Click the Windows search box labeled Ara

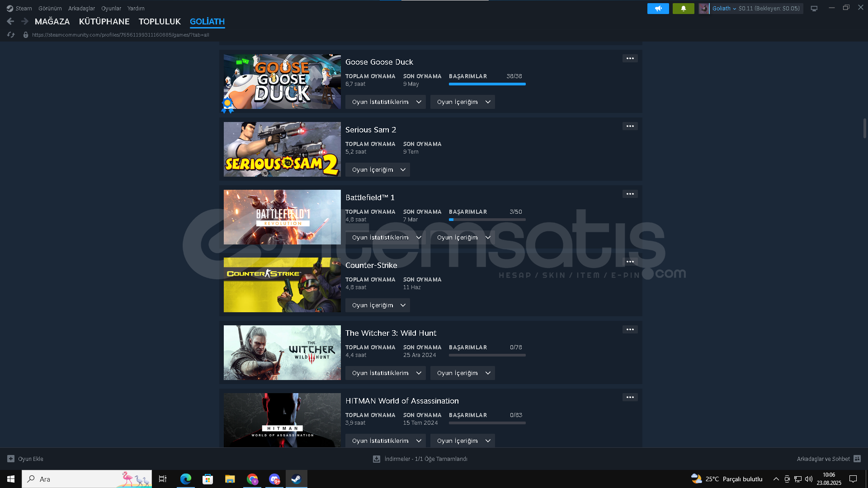point(87,479)
